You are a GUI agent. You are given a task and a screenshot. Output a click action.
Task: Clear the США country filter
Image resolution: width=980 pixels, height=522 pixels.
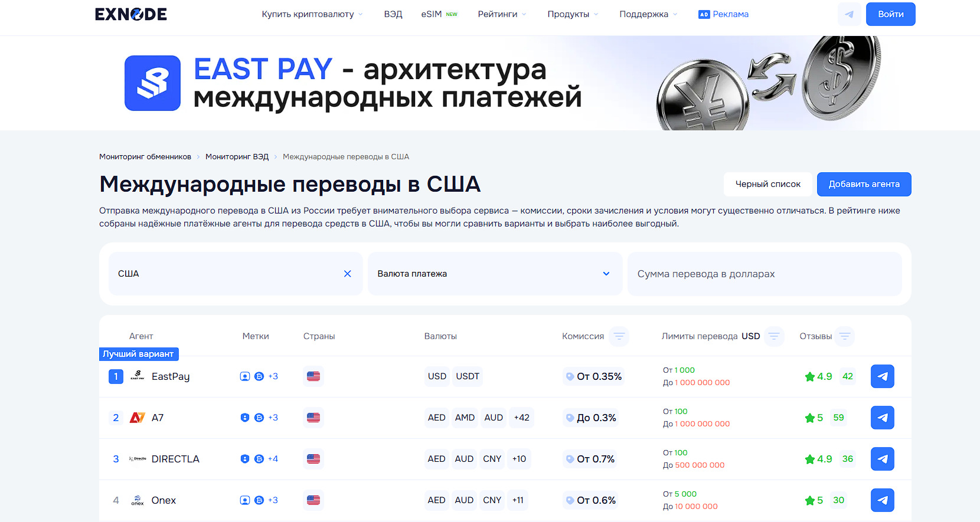click(x=348, y=274)
